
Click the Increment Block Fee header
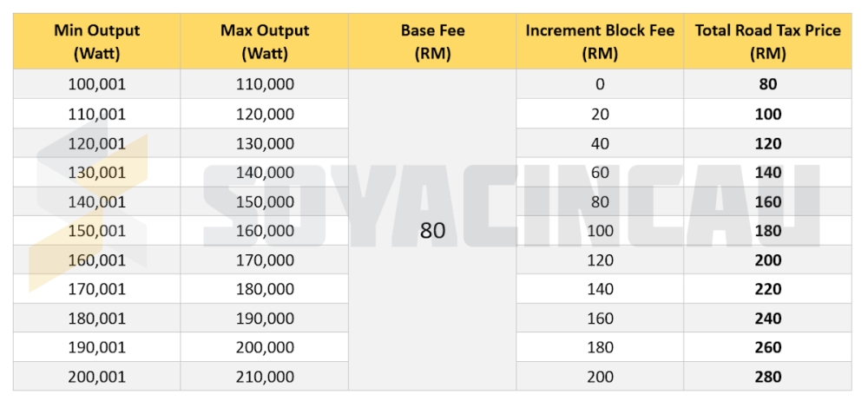[600, 42]
